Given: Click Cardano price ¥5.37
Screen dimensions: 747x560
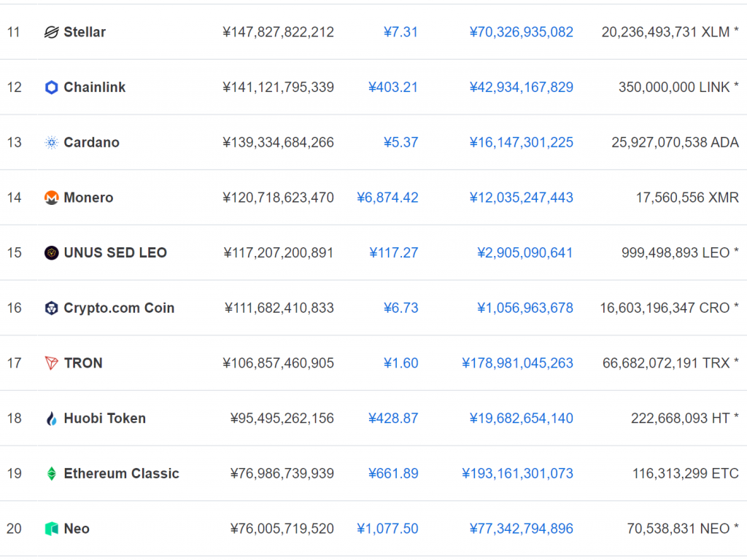Looking at the screenshot, I should [400, 142].
